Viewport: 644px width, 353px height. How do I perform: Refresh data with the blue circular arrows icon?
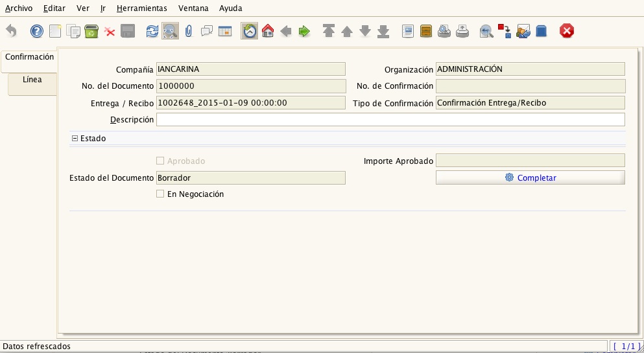coord(152,31)
